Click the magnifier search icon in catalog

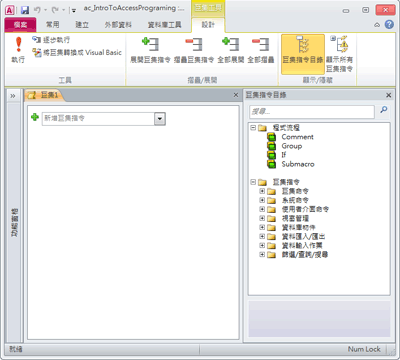[384, 110]
